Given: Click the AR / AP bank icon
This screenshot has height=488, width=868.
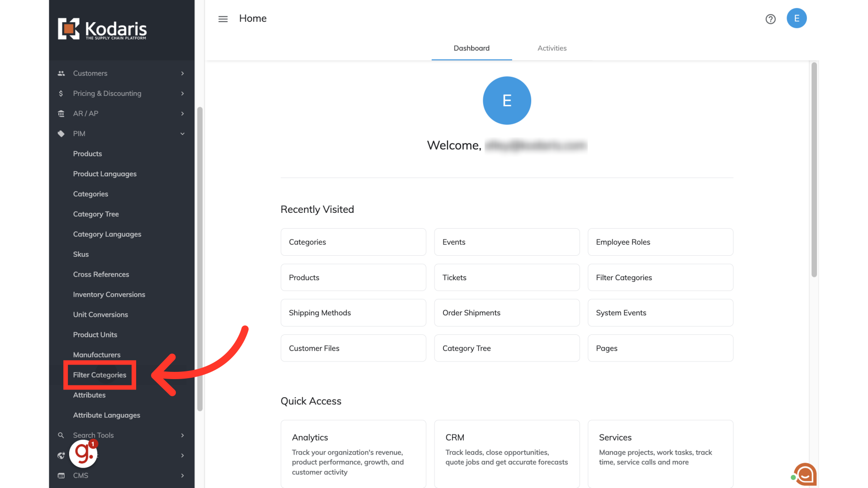Looking at the screenshot, I should [x=61, y=113].
